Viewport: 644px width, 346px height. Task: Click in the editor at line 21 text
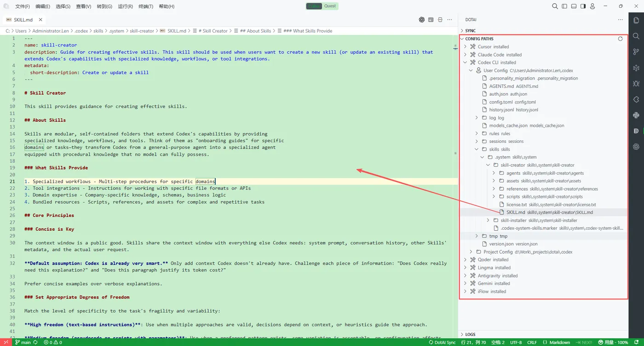(120, 182)
